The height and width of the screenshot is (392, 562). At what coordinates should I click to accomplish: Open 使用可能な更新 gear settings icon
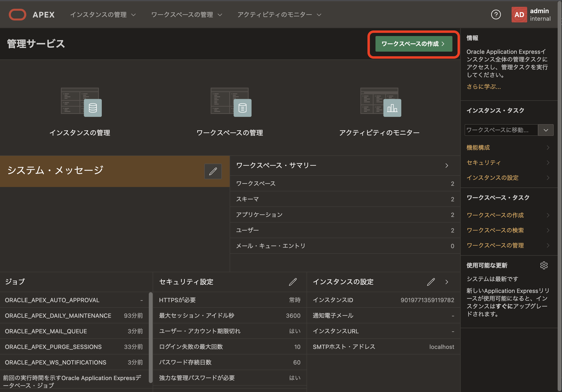coord(544,265)
